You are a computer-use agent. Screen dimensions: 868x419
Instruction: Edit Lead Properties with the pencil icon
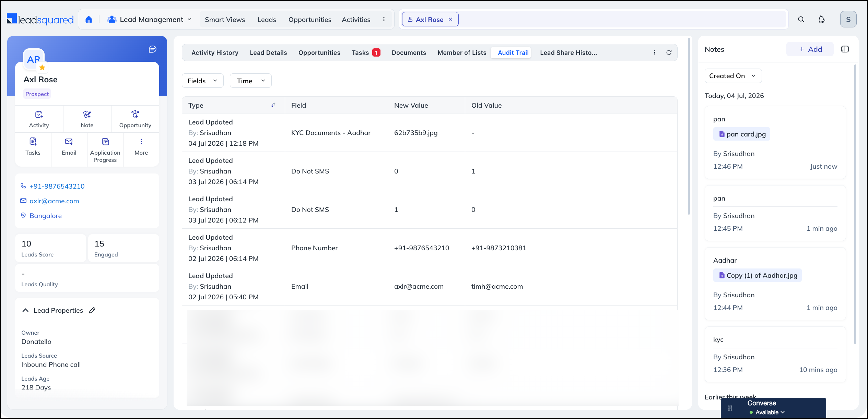(92, 310)
